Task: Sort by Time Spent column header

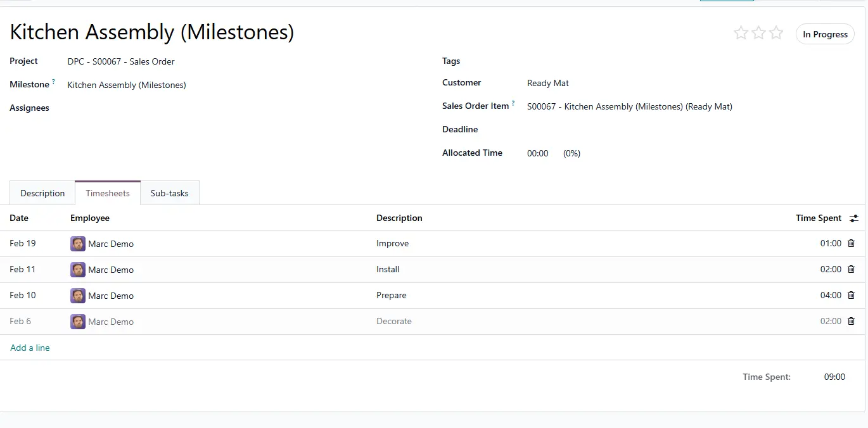Action: pyautogui.click(x=818, y=218)
